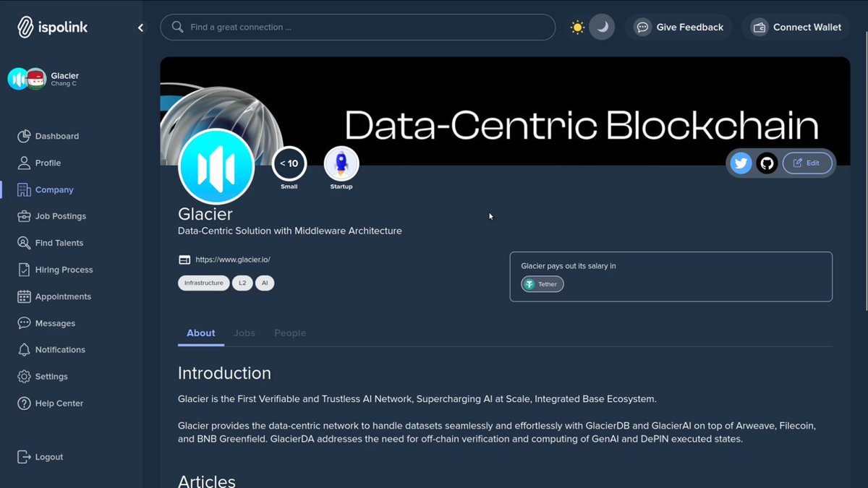
Task: Click the Tether salary currency chip
Action: (542, 284)
